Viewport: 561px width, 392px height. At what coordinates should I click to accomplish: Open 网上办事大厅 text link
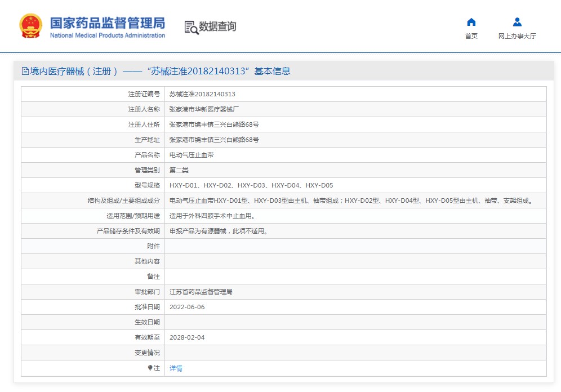tap(517, 36)
